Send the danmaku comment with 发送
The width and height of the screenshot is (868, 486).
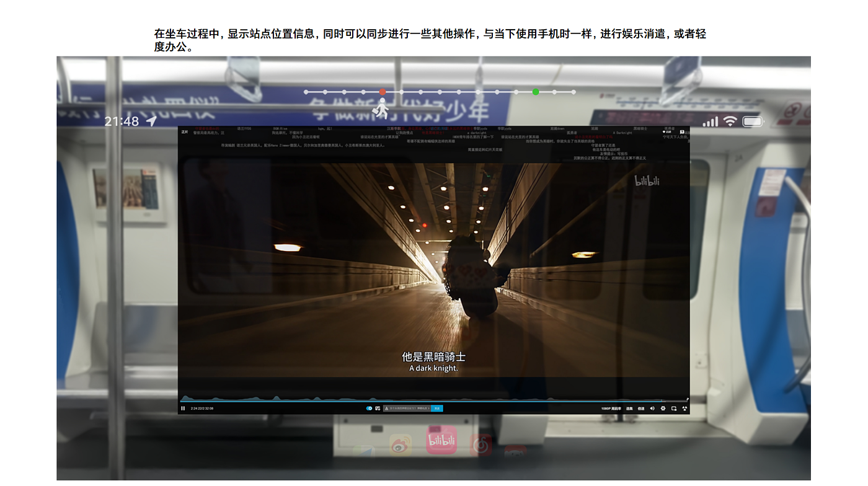coord(437,409)
